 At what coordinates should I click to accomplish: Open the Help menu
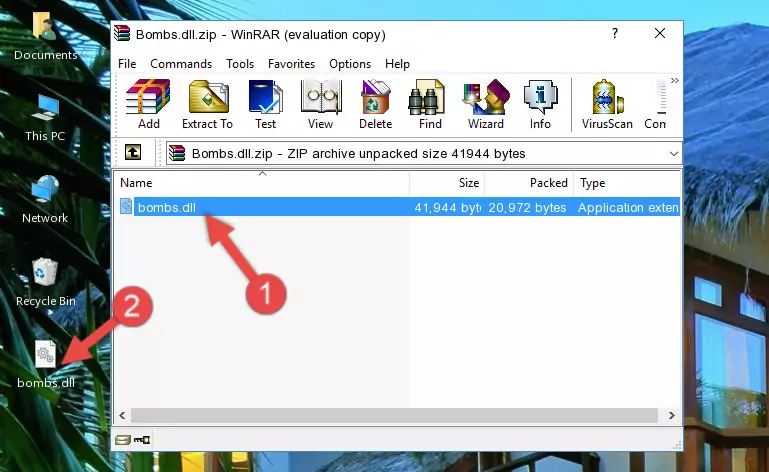point(397,64)
